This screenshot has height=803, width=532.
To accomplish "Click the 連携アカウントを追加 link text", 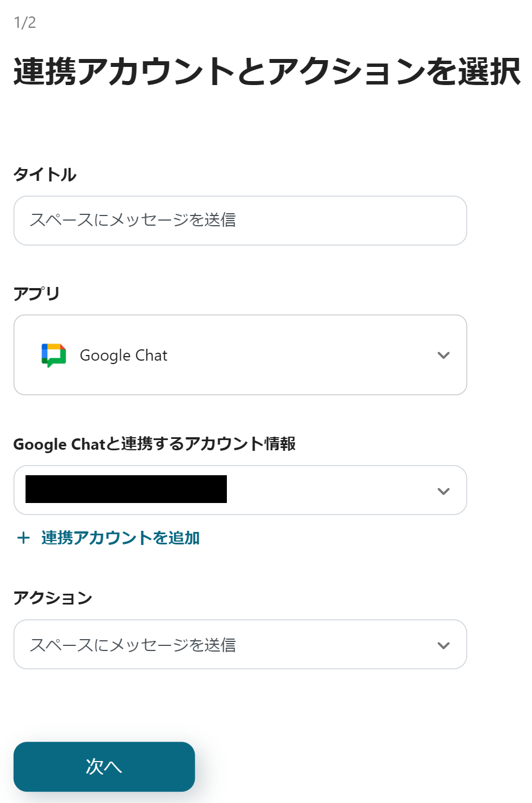I will click(120, 538).
